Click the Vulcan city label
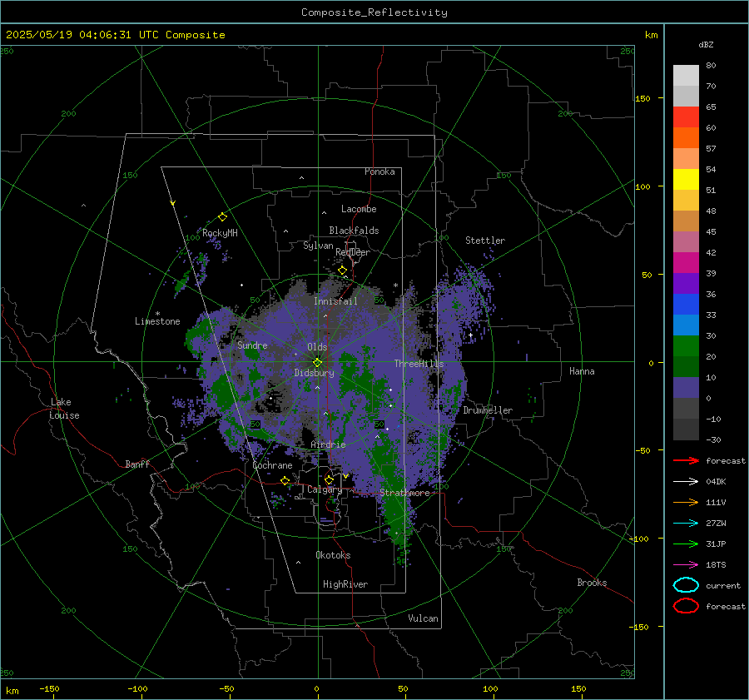The height and width of the screenshot is (700, 749). click(x=423, y=618)
